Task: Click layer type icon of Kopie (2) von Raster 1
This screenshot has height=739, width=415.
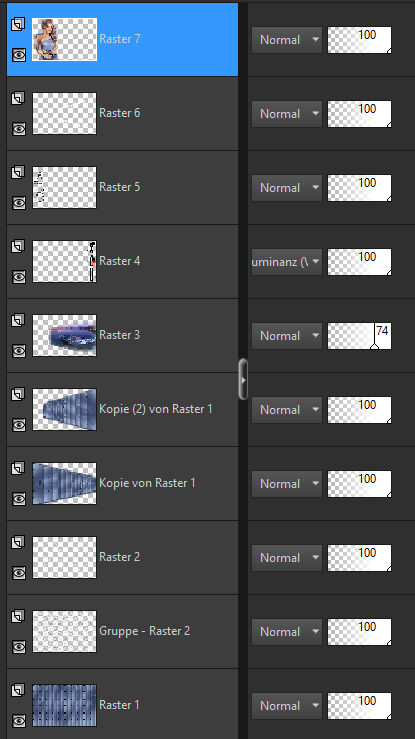Action: tap(17, 394)
